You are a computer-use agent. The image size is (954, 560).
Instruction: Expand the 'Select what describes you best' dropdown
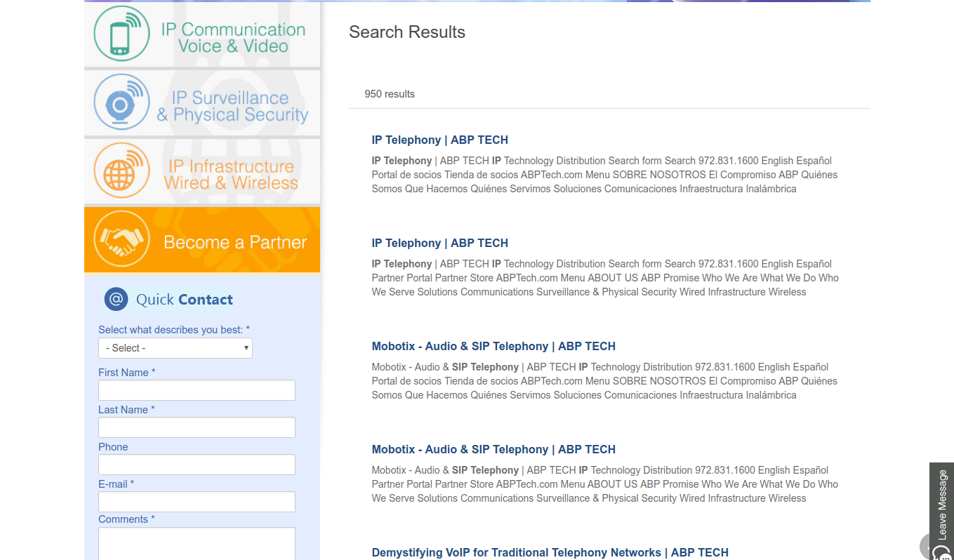coord(175,348)
